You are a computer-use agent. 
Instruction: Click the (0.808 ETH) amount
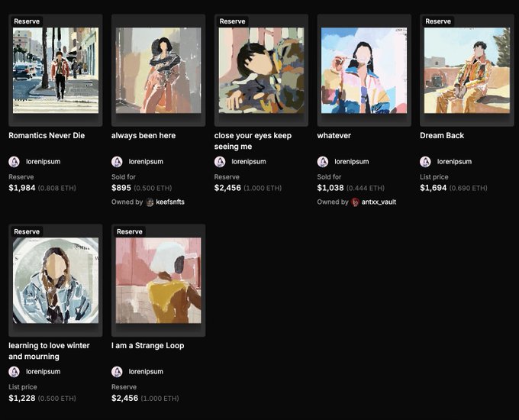coord(57,188)
